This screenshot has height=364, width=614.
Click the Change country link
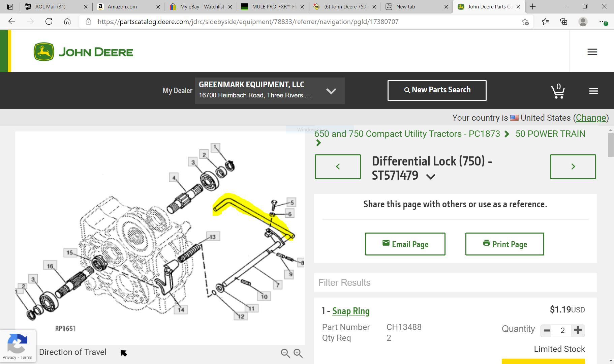(x=590, y=118)
